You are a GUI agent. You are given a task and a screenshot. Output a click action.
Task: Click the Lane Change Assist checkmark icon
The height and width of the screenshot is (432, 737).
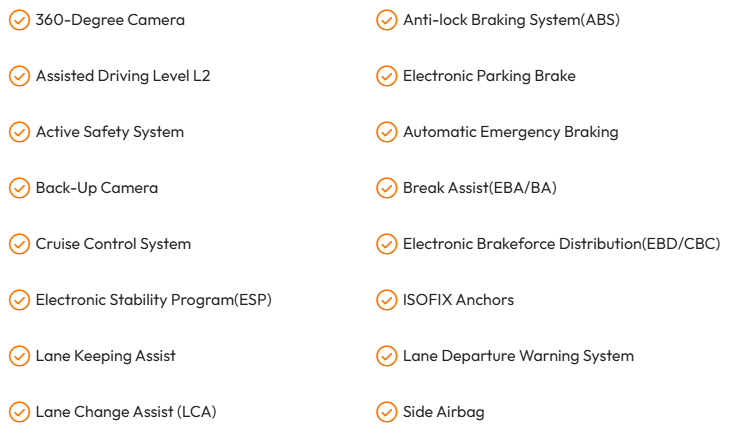pos(20,412)
